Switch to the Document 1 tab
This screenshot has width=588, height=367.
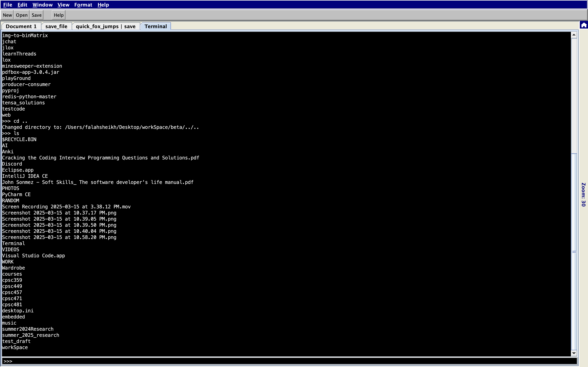click(21, 26)
